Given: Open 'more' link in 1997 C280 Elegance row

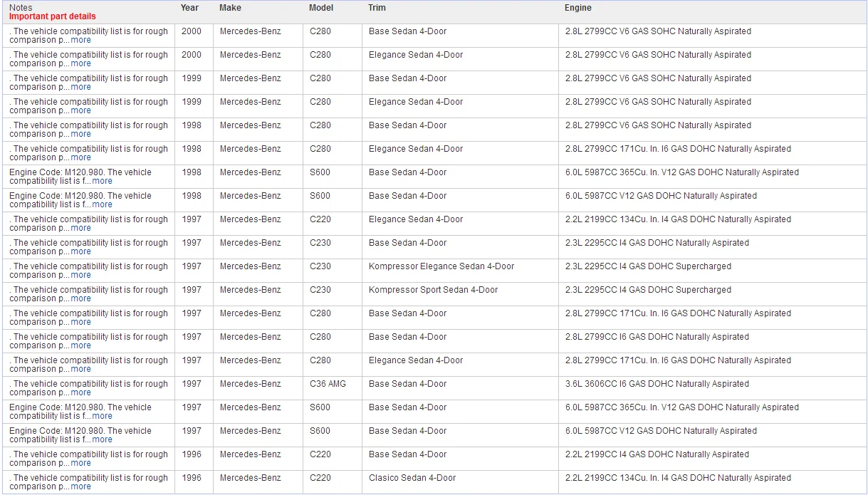Looking at the screenshot, I should click(80, 369).
